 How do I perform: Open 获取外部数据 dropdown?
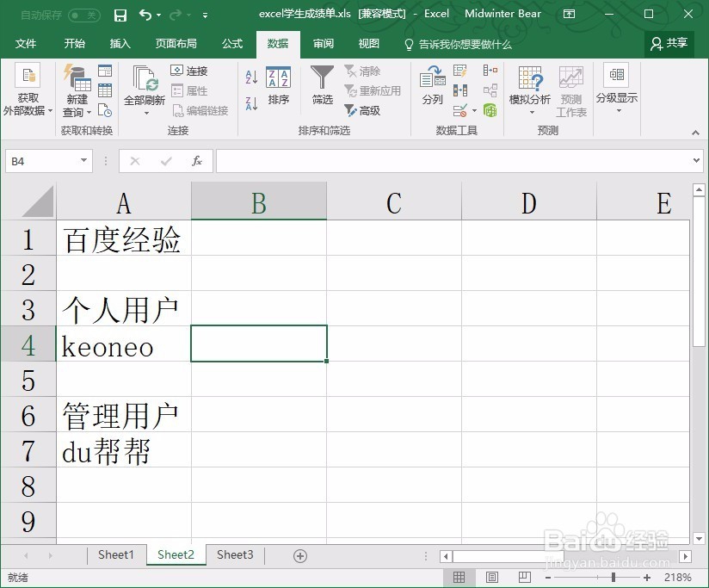click(x=28, y=90)
